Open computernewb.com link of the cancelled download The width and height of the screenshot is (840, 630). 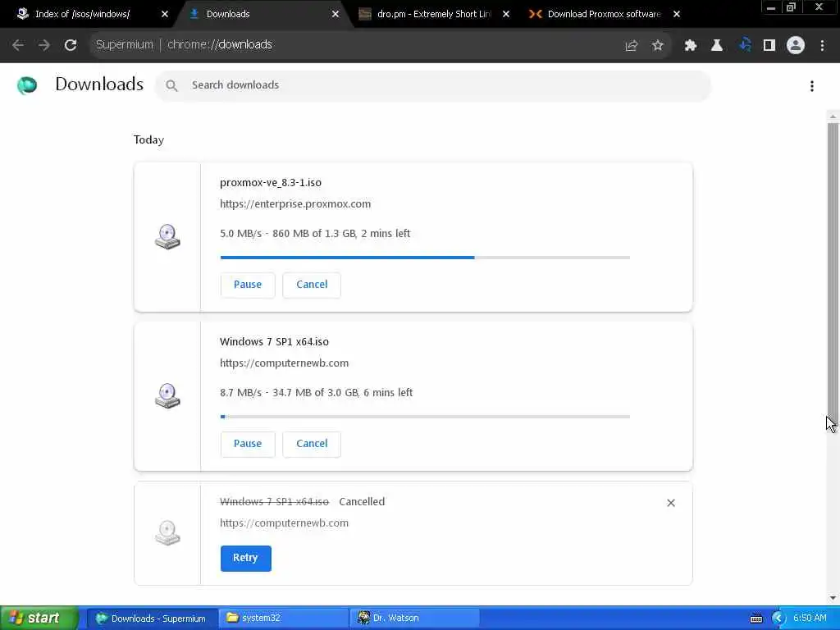click(284, 523)
